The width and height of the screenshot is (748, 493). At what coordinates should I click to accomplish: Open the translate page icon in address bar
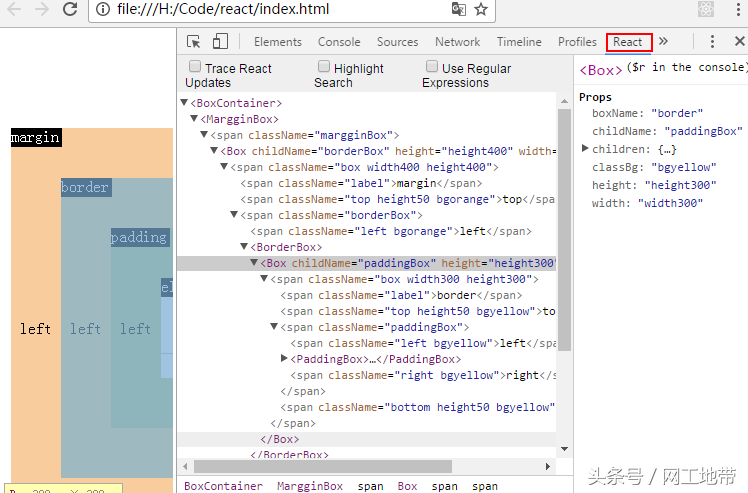(458, 9)
